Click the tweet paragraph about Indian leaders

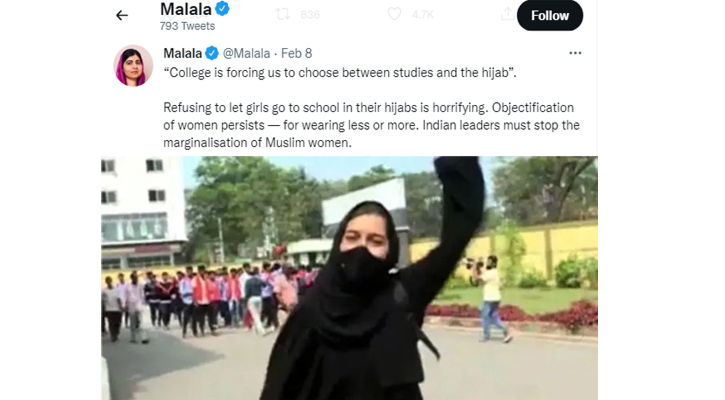(371, 125)
